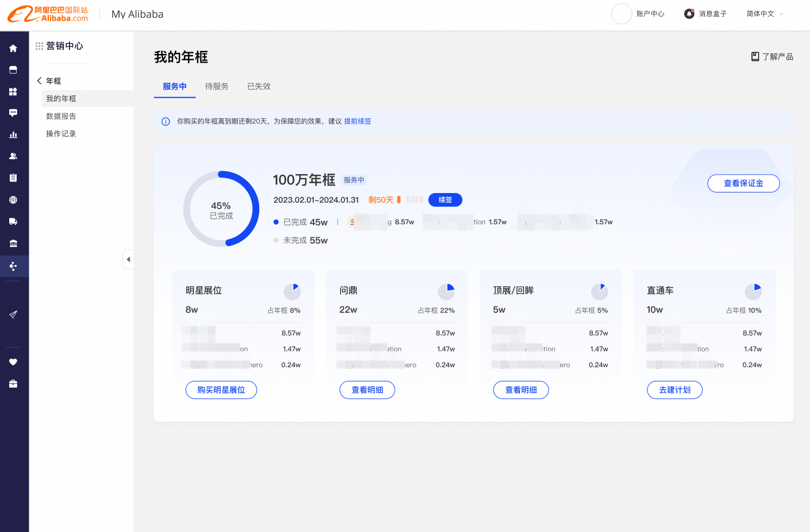Viewport: 810px width, 532px height.
Task: Open the bank finance icon
Action: [x=13, y=243]
